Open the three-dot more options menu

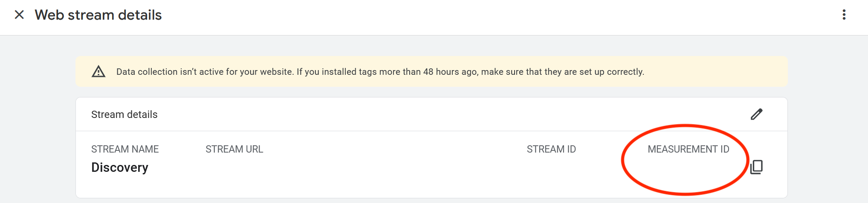(844, 15)
